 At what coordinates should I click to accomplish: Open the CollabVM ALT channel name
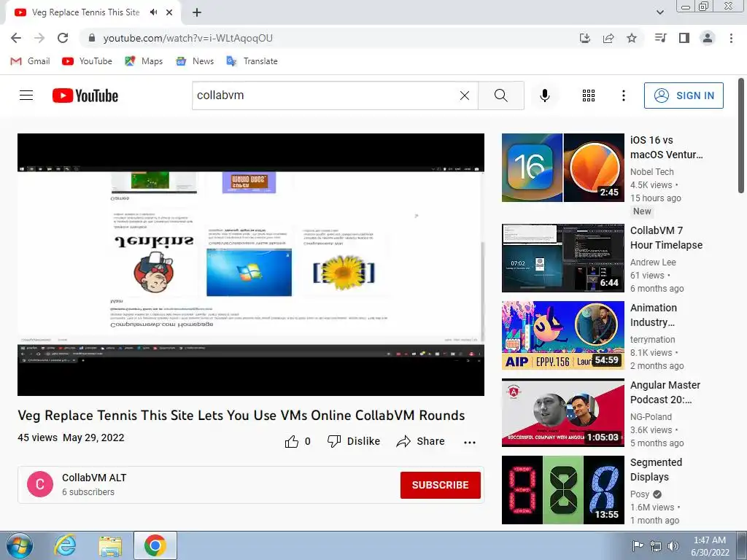[x=94, y=478]
